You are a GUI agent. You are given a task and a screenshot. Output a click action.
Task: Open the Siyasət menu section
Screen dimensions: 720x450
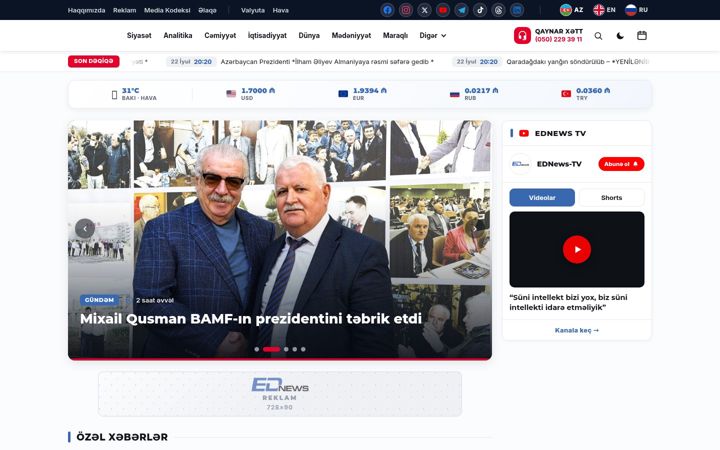(139, 35)
